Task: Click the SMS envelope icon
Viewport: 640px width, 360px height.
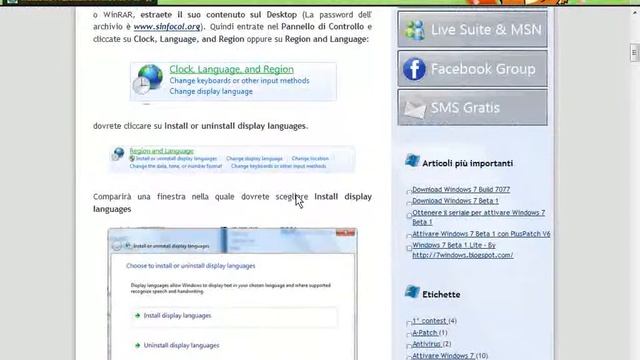Action: 414,108
